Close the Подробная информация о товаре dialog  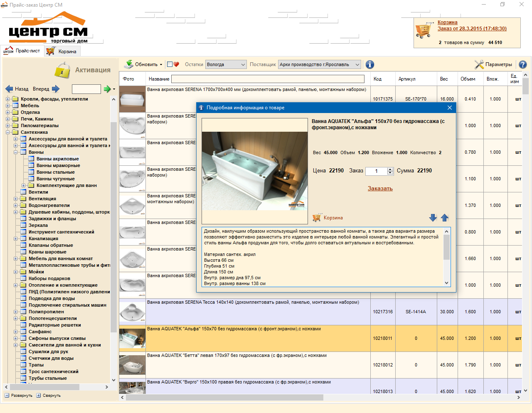click(x=449, y=108)
